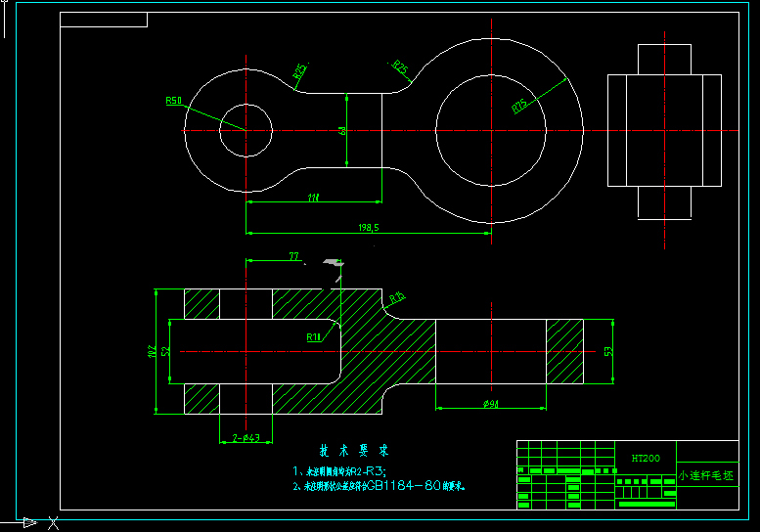Pick the R25 label in the section view
This screenshot has width=760, height=532.
click(x=397, y=298)
